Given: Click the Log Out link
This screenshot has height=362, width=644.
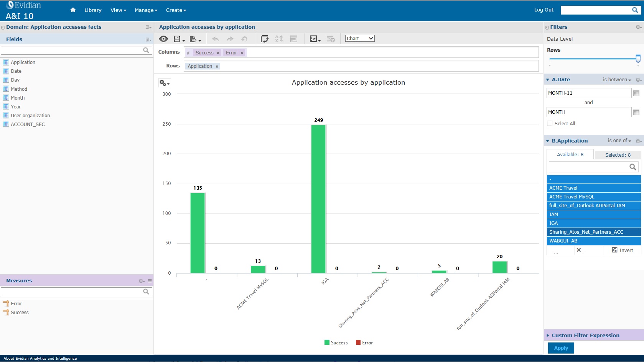Looking at the screenshot, I should coord(544,10).
